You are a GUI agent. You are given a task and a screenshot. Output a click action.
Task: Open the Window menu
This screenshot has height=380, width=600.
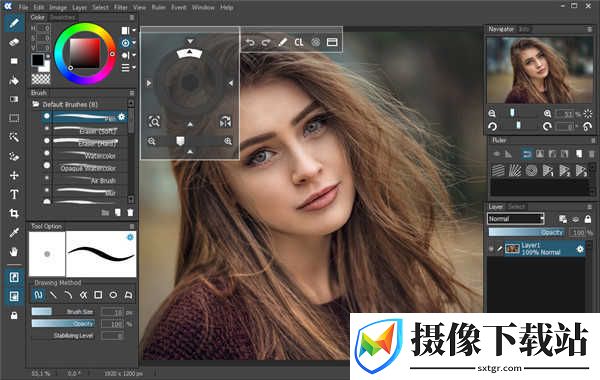click(x=203, y=7)
